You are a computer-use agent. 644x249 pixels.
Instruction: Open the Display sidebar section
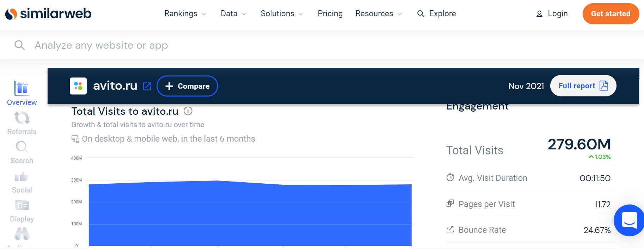[x=22, y=211]
